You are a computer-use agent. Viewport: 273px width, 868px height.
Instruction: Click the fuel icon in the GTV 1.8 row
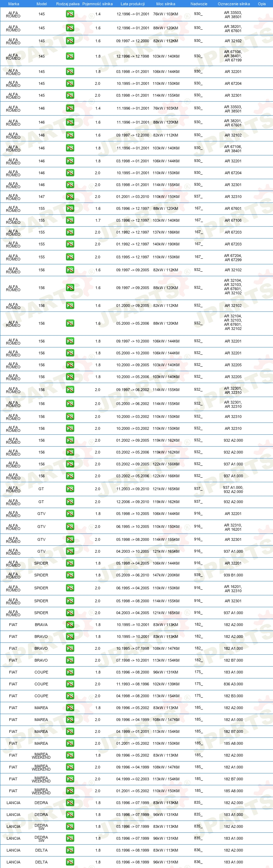click(x=70, y=514)
